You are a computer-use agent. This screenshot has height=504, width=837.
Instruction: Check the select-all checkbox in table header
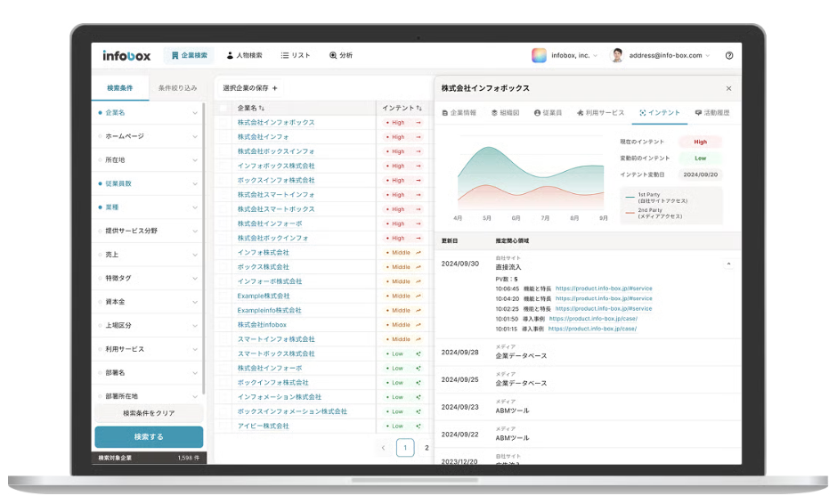(223, 108)
